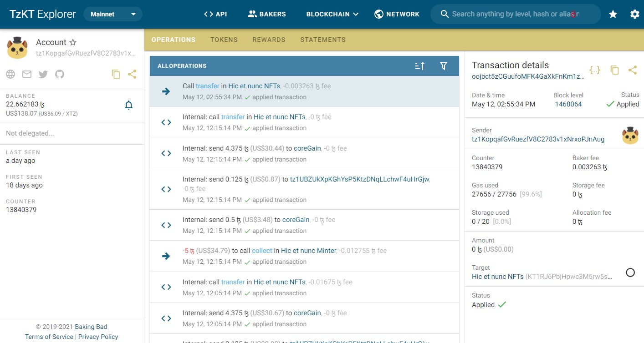Open coreGain link in the send 0.5 row

tap(296, 220)
